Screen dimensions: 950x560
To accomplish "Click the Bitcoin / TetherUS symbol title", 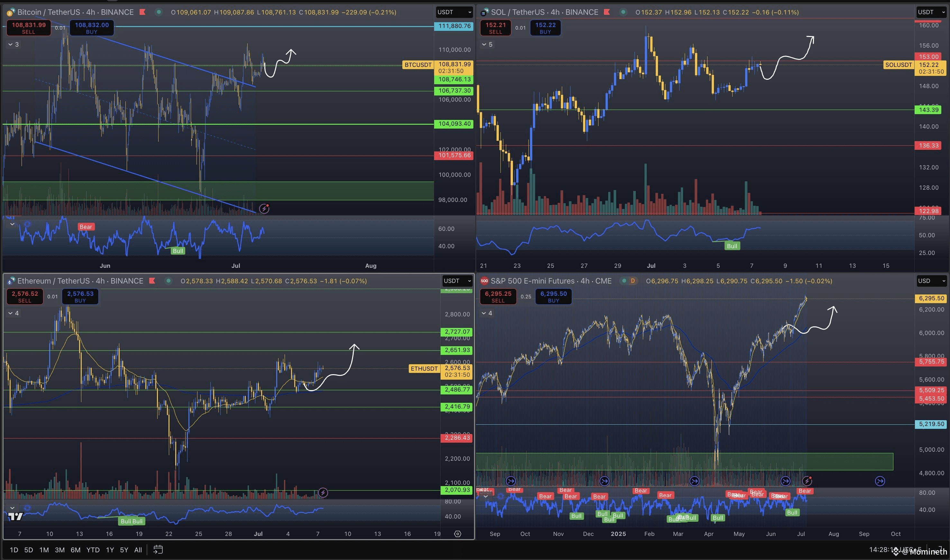I will pos(76,12).
